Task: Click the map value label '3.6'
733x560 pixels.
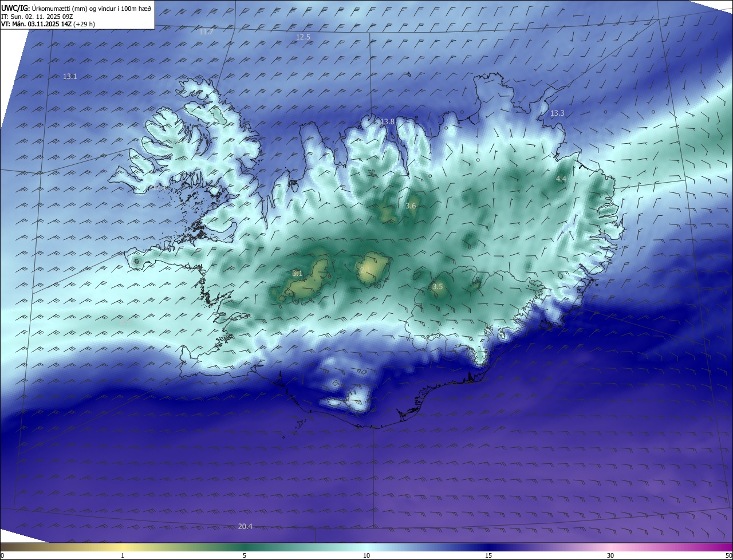Action: pos(411,206)
